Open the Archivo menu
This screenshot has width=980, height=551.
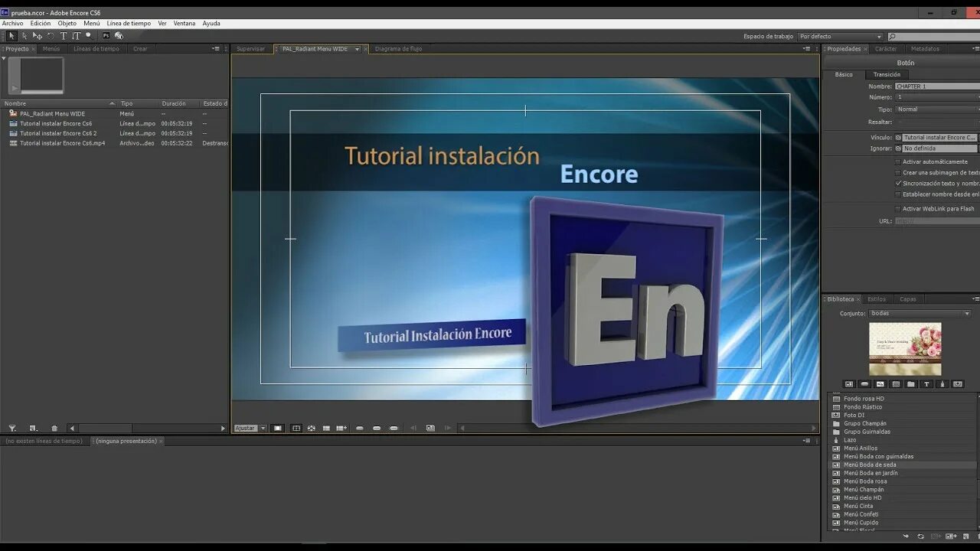12,23
